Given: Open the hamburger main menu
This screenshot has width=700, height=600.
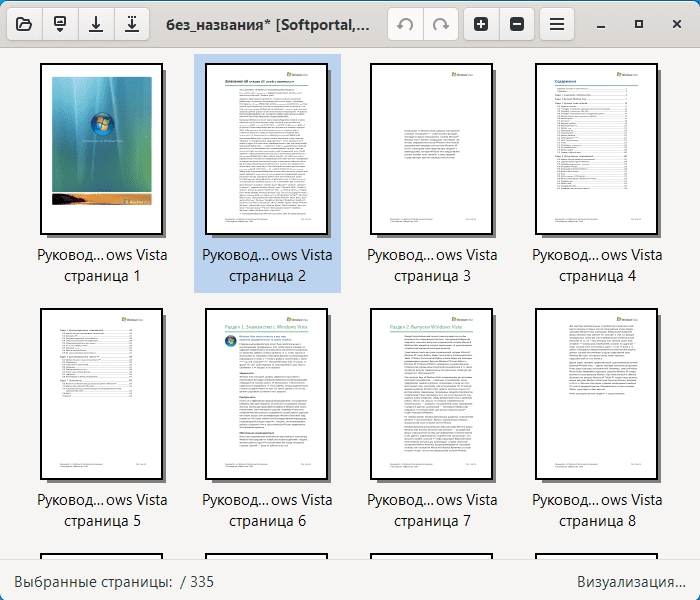Looking at the screenshot, I should pos(557,24).
